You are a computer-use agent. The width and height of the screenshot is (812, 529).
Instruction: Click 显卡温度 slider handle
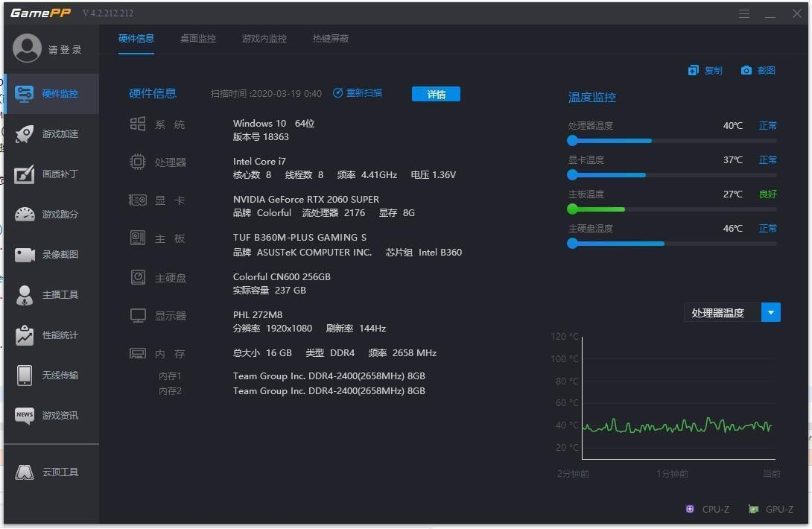click(572, 174)
